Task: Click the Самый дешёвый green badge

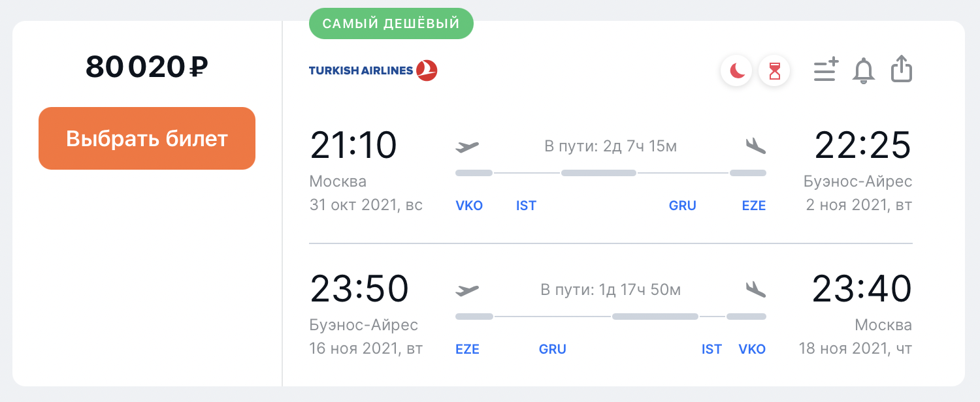Action: click(391, 23)
